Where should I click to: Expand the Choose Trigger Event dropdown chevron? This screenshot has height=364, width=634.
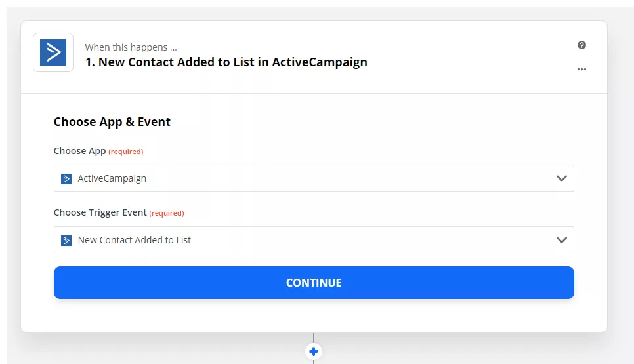562,240
